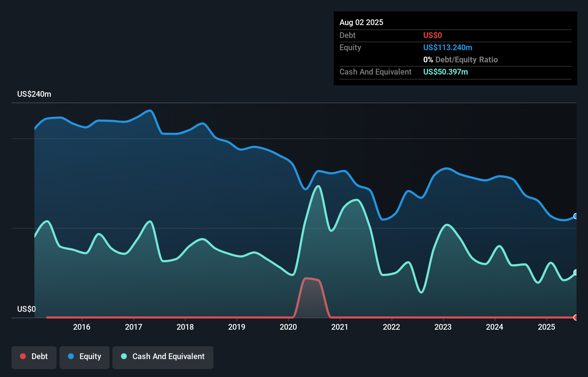Toggle the Debt series visibility
The image size is (588, 377).
click(34, 357)
